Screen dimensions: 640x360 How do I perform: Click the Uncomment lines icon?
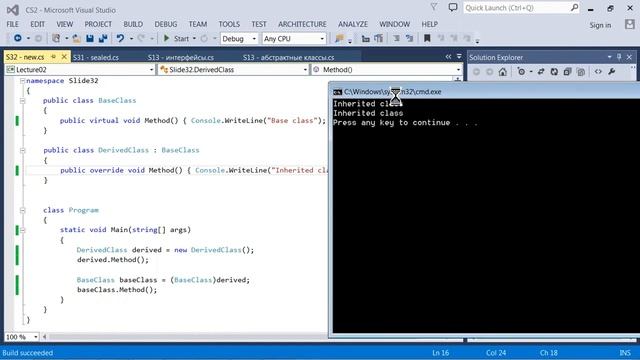point(409,38)
